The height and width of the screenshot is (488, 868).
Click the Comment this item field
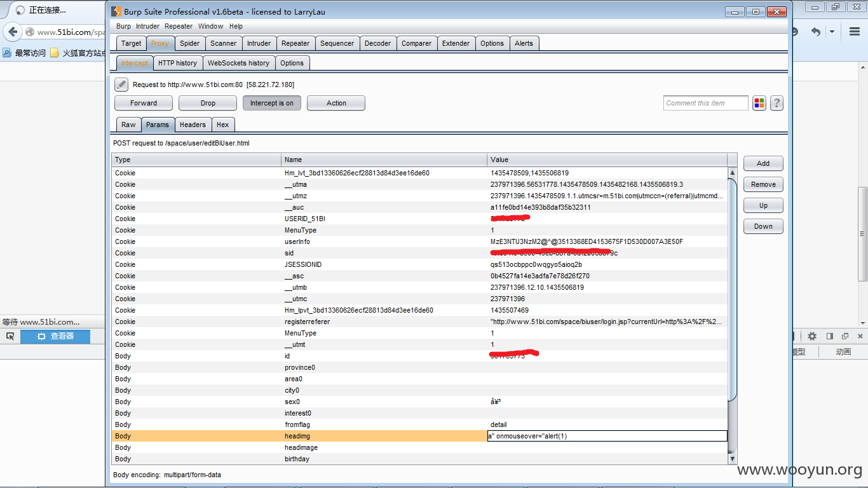point(705,103)
